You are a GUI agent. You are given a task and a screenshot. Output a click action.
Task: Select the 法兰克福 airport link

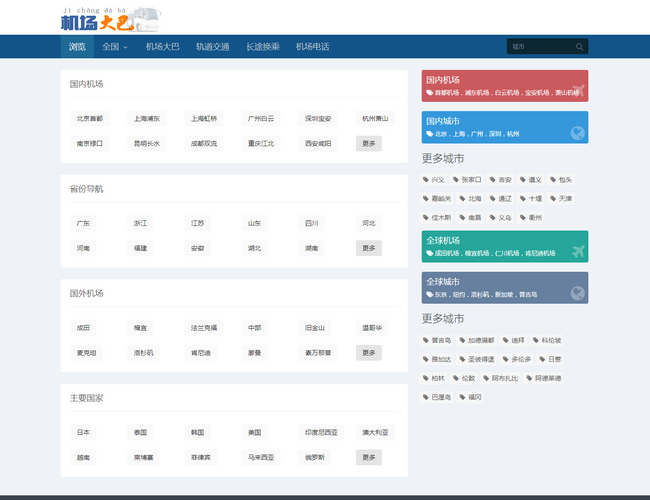pyautogui.click(x=204, y=328)
